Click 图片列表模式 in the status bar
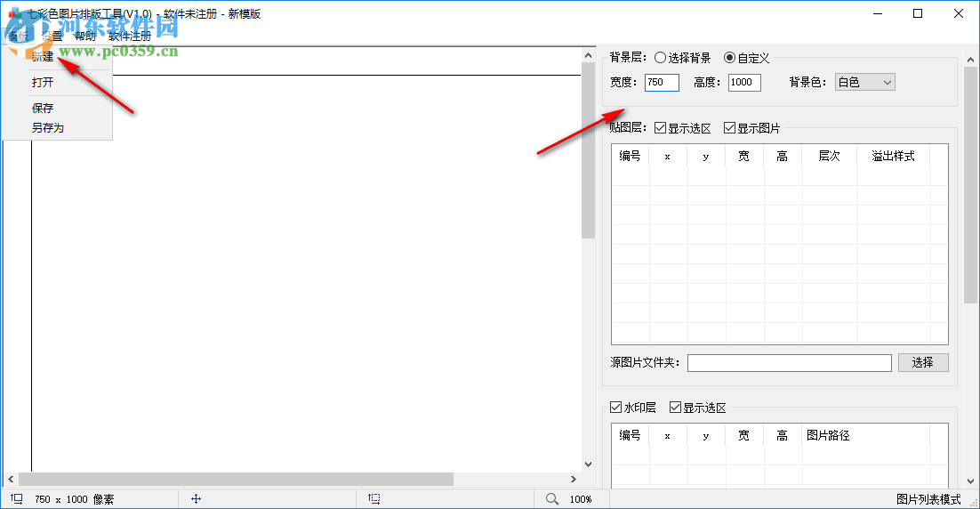 tap(928, 499)
